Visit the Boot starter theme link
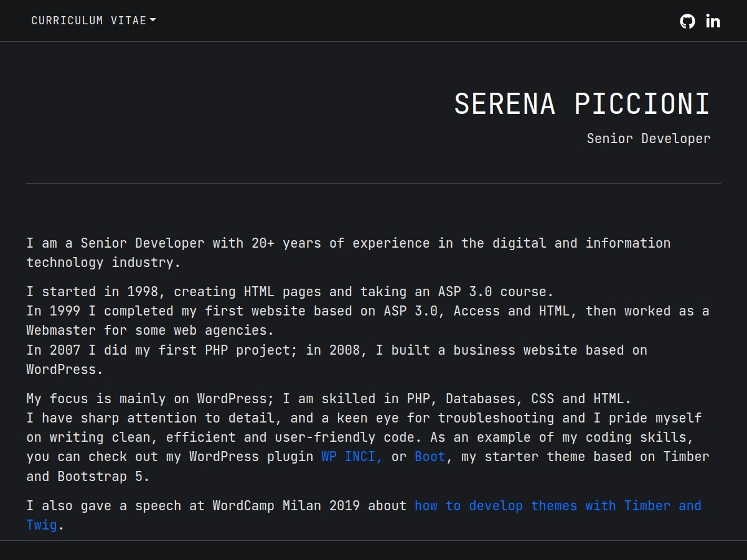The height and width of the screenshot is (560, 747). (x=430, y=456)
